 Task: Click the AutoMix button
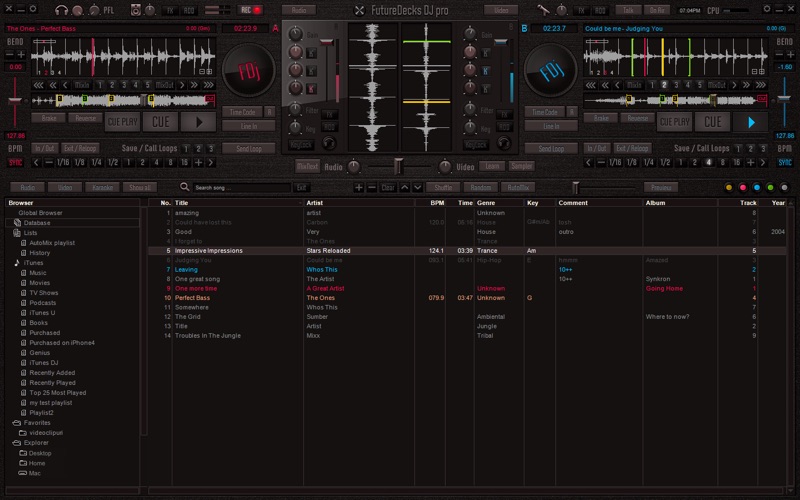[517, 187]
